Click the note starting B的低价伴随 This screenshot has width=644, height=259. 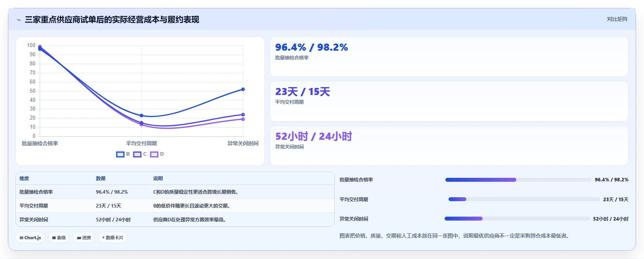point(192,206)
